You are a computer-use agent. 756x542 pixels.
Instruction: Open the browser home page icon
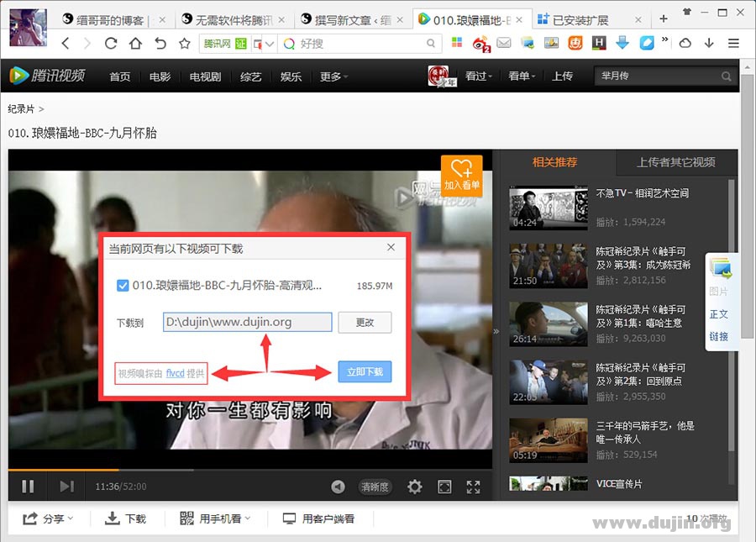pos(135,44)
